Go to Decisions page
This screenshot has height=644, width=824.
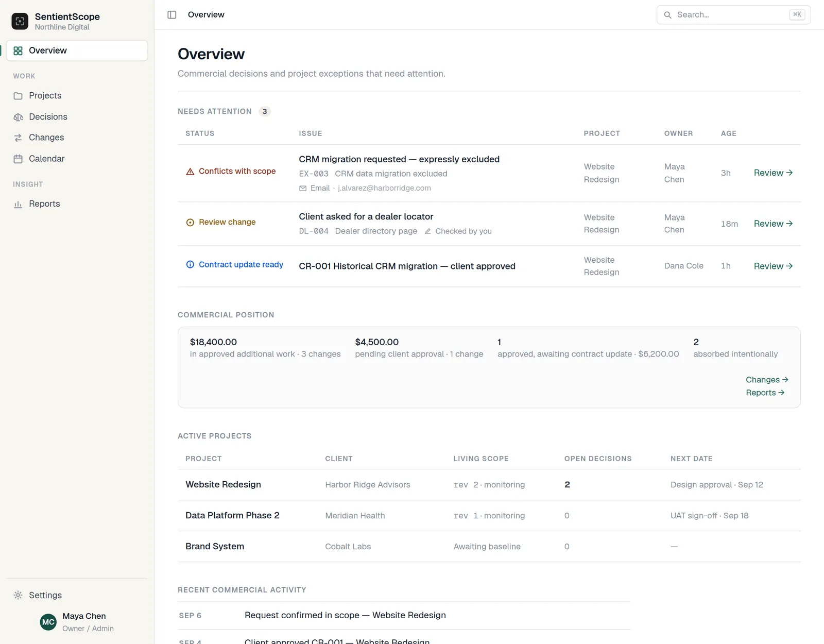point(77,117)
